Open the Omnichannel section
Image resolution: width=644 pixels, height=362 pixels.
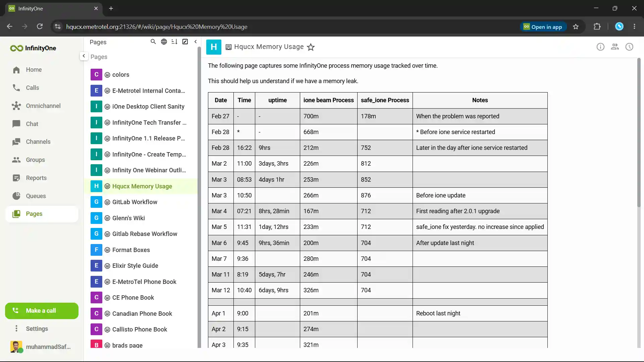click(x=42, y=106)
